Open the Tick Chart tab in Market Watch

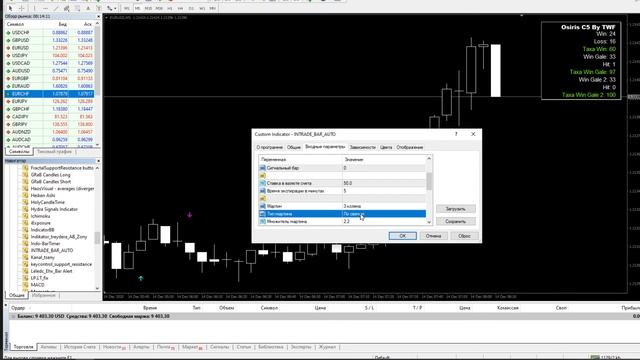tap(54, 151)
